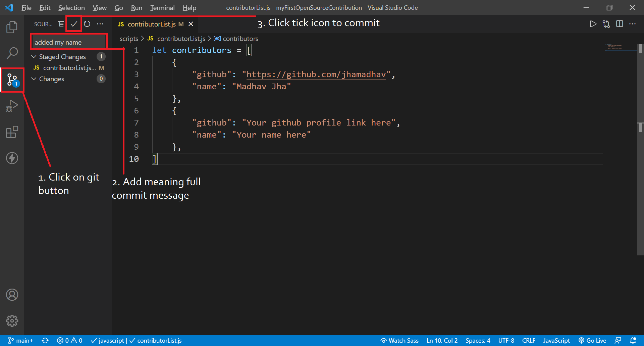Change line ending via CRLF
The height and width of the screenshot is (346, 644).
[529, 341]
